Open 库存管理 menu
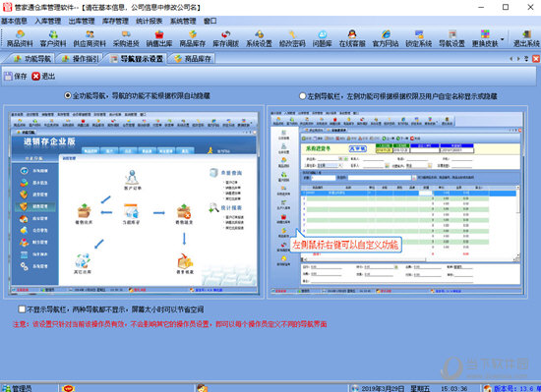Image resolution: width=541 pixels, height=392 pixels. (x=116, y=21)
